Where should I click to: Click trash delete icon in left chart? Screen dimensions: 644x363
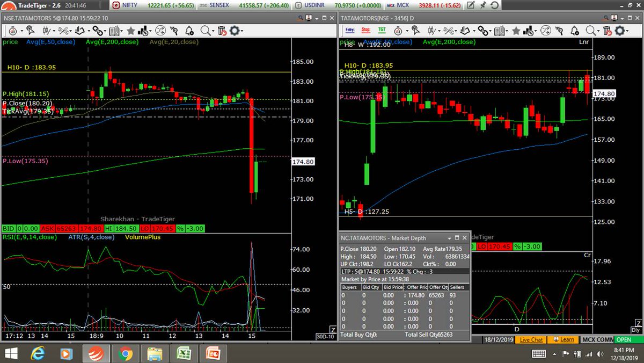(222, 30)
